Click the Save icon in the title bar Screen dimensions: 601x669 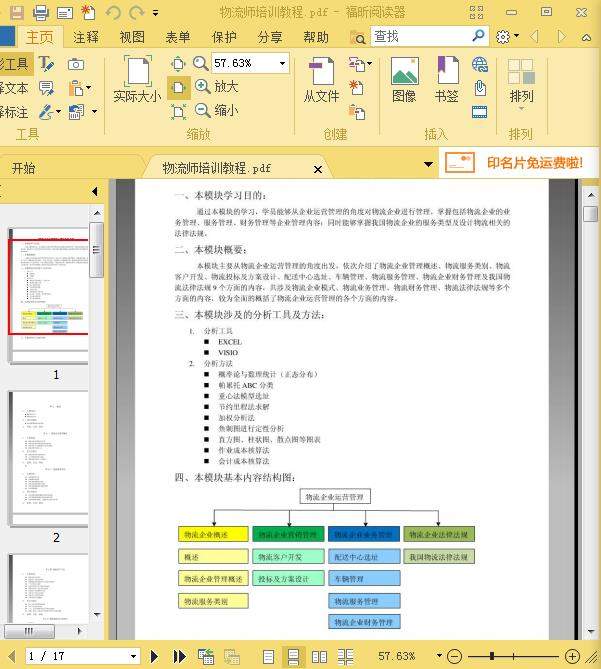(17, 12)
